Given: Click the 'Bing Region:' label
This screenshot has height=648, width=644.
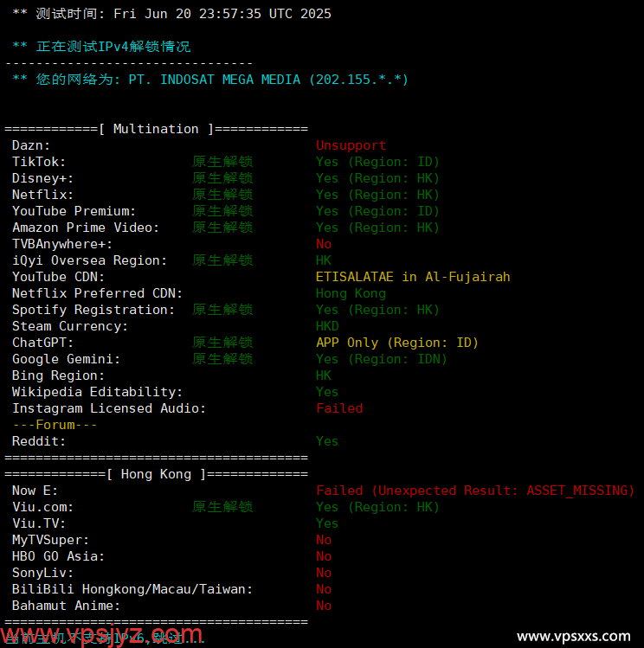Looking at the screenshot, I should coord(58,375).
